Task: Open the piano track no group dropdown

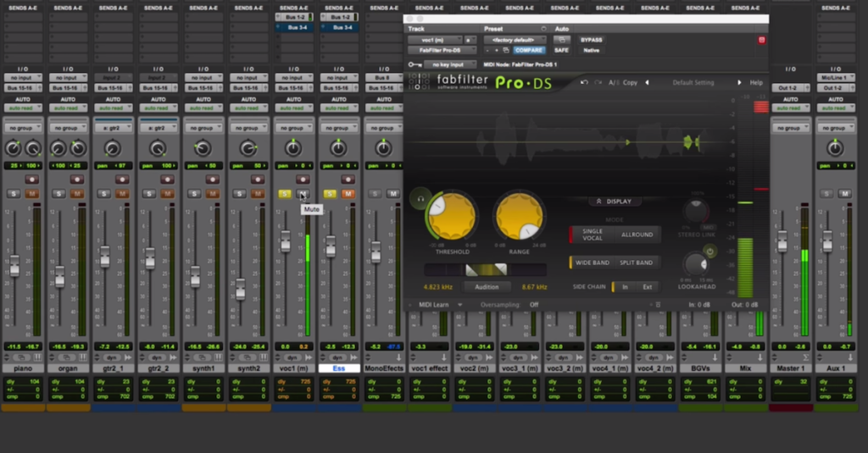Action: pos(23,128)
